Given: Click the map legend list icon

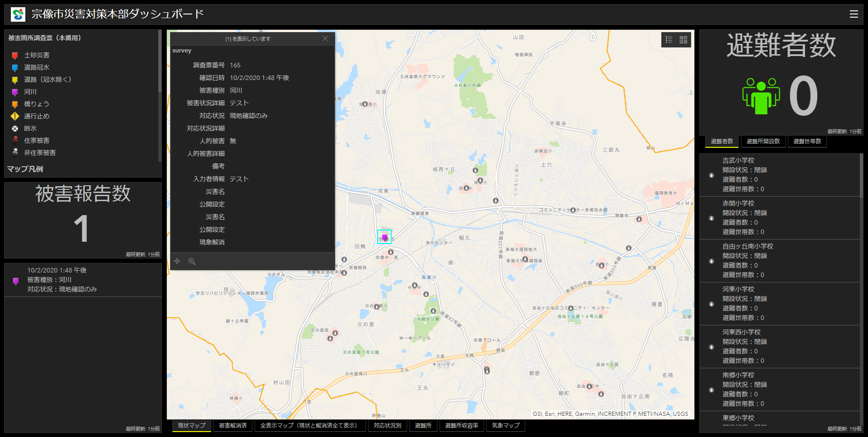Looking at the screenshot, I should 669,40.
